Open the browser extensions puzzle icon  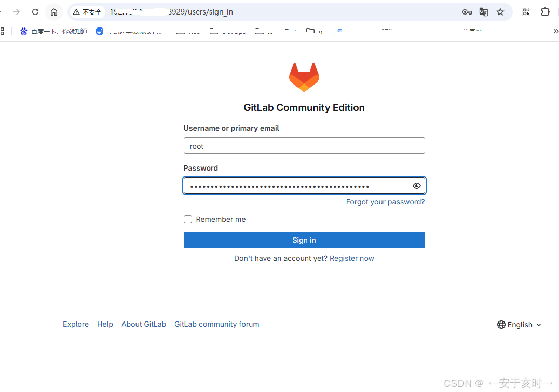pyautogui.click(x=546, y=11)
